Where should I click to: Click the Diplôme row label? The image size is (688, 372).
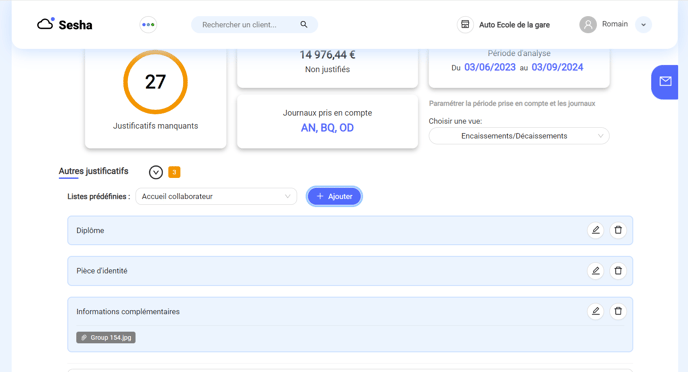(x=90, y=230)
